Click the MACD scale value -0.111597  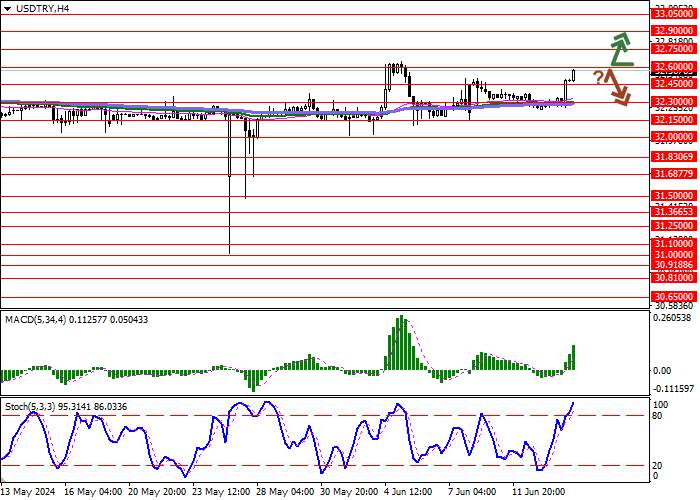[x=673, y=389]
